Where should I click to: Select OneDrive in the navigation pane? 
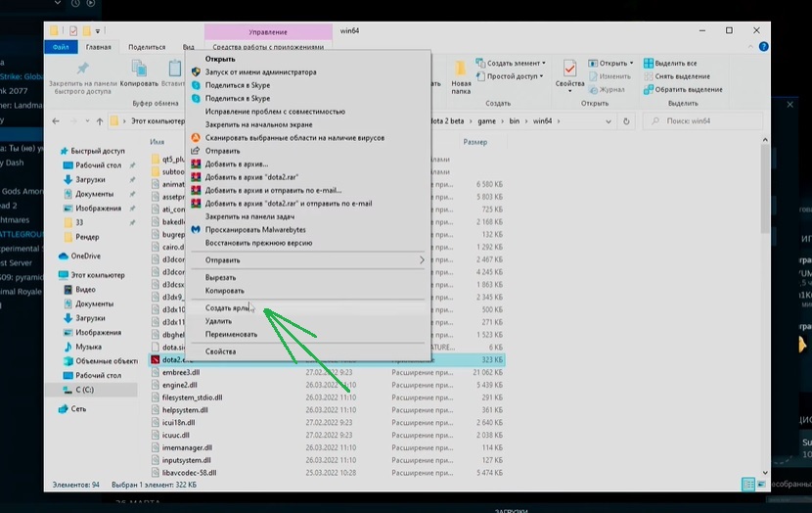point(85,256)
